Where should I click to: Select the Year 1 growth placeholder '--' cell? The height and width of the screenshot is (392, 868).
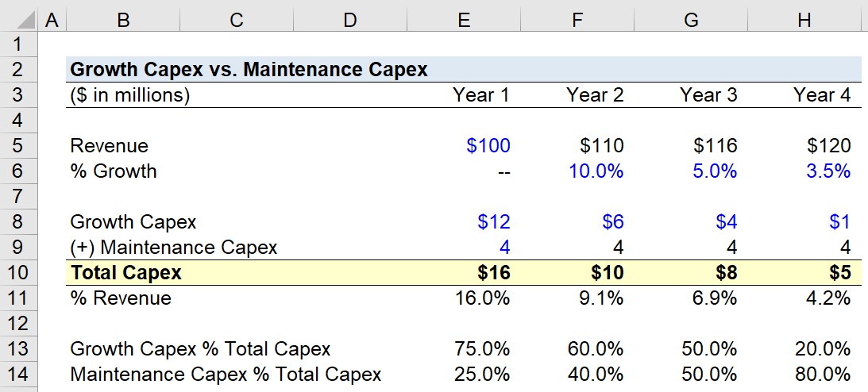click(503, 172)
